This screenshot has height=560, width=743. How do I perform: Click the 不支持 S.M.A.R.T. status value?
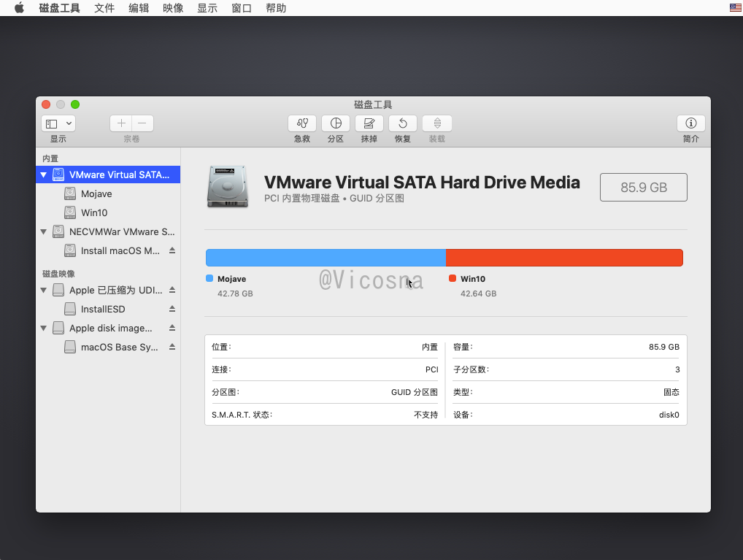pos(426,415)
